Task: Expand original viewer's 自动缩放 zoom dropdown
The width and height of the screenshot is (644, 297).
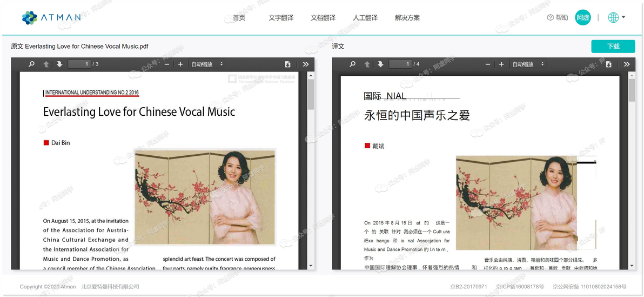Action: tap(206, 64)
